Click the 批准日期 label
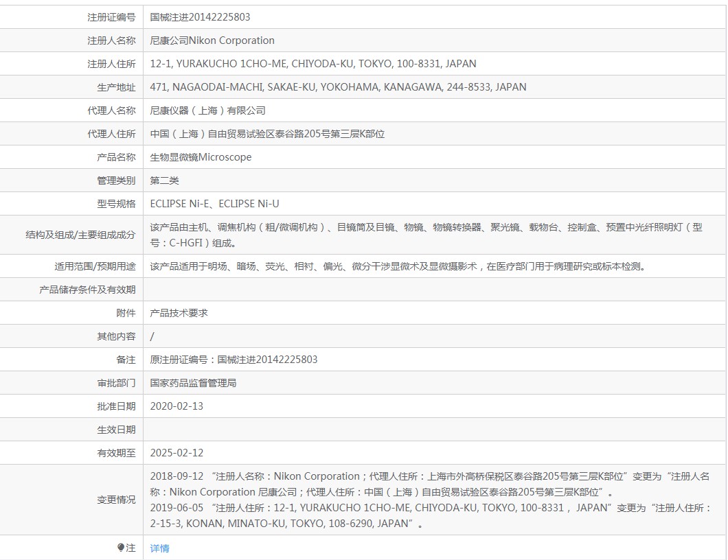 click(116, 406)
